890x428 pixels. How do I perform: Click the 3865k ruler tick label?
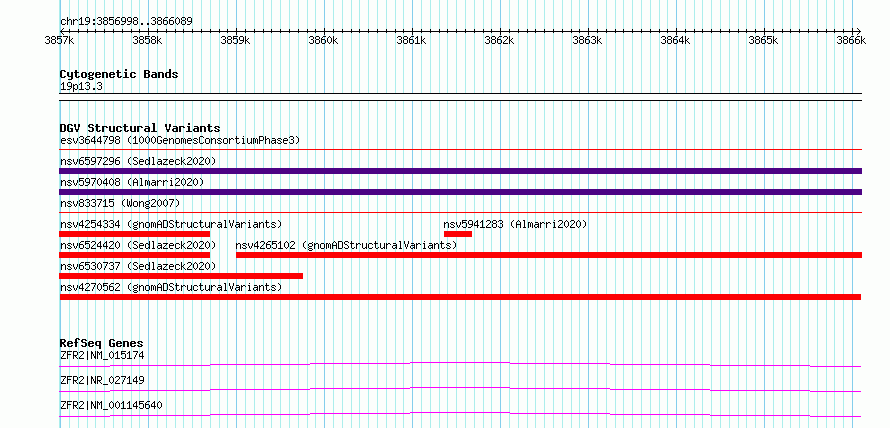pos(763,41)
